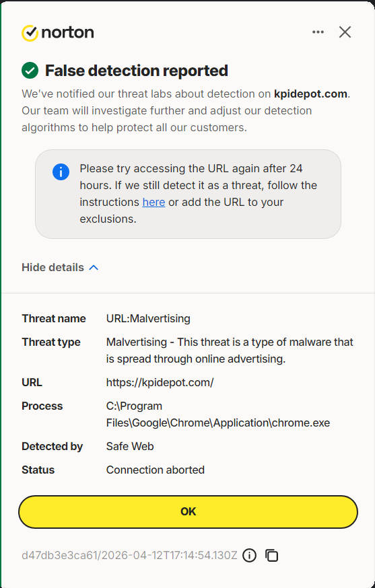Open the three-dots more options menu
375x588 pixels.
[318, 32]
